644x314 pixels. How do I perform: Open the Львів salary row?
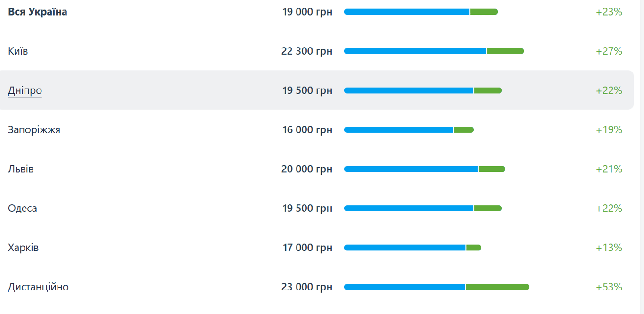tap(21, 169)
